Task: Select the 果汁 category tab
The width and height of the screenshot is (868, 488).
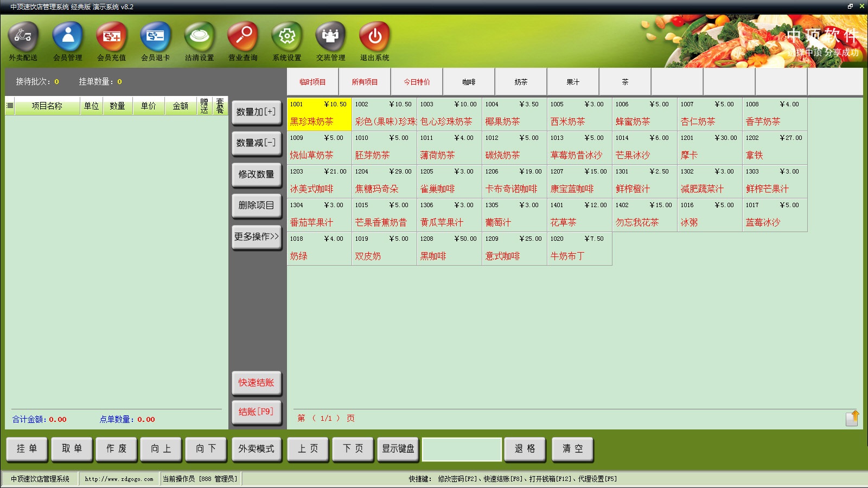Action: (x=573, y=82)
